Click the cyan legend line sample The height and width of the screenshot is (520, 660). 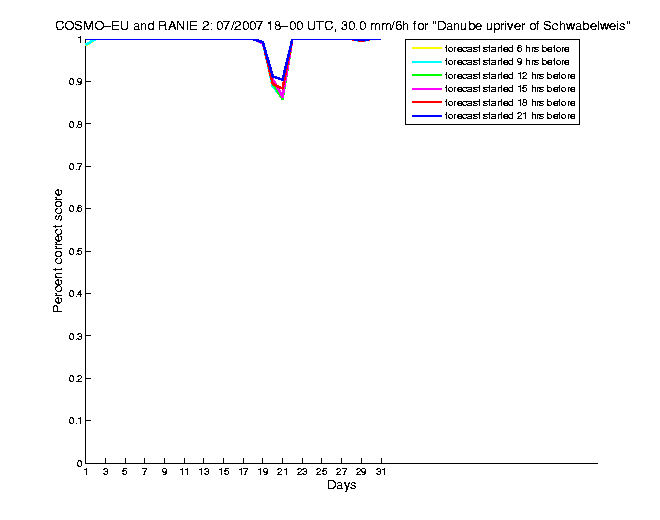point(427,62)
